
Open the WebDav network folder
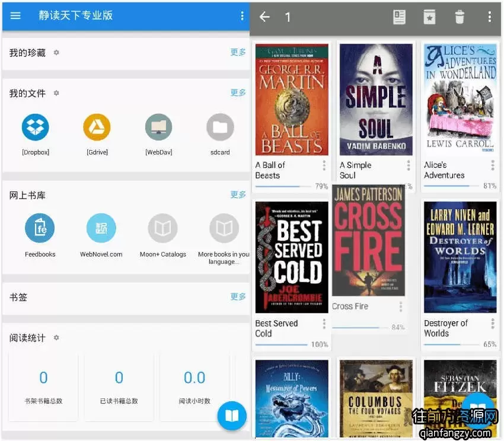coord(158,127)
